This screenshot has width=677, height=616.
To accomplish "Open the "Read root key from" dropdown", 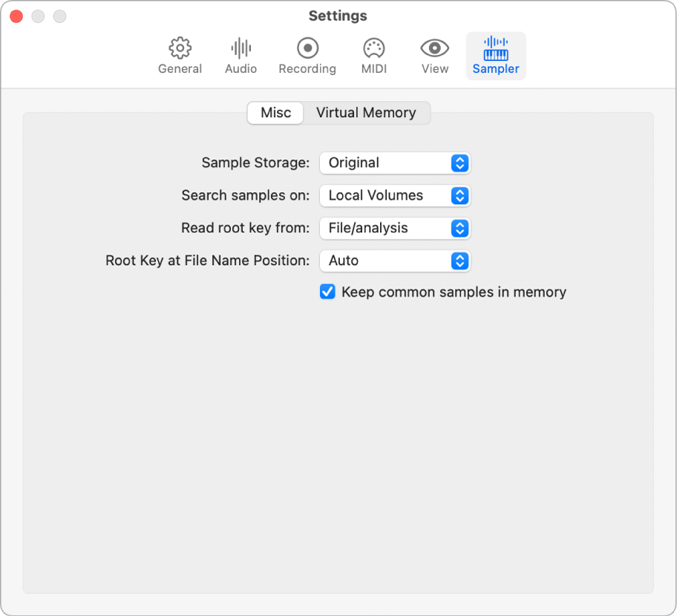I will pyautogui.click(x=395, y=228).
